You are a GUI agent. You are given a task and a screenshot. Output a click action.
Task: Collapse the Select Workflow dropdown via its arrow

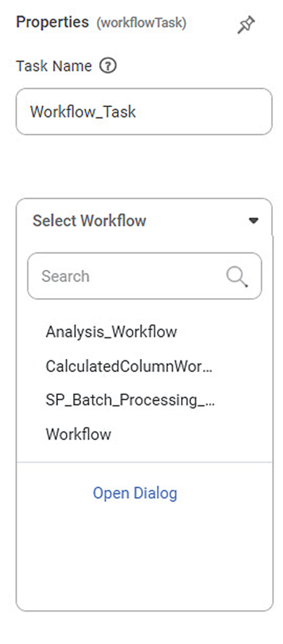coord(254,221)
